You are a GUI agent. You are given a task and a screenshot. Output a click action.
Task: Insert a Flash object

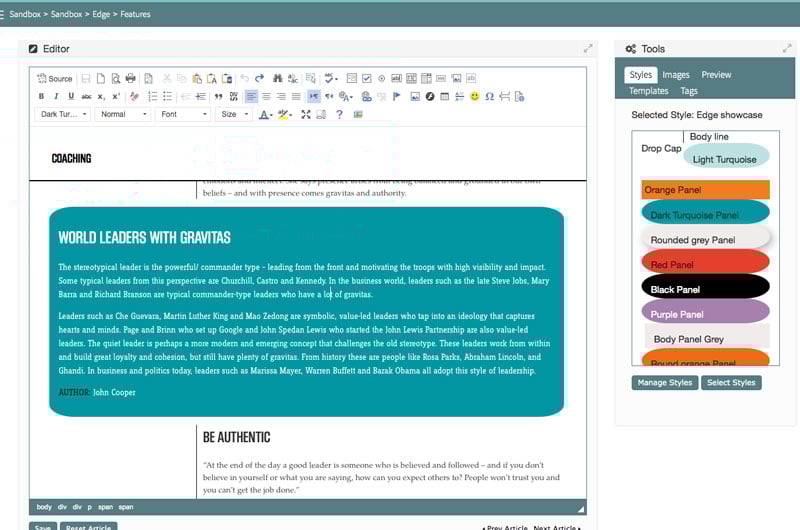[x=430, y=96]
